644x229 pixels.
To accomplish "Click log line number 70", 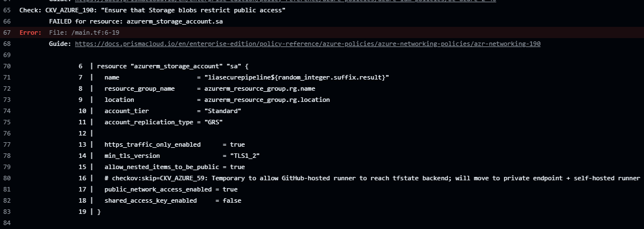I will click(7, 66).
